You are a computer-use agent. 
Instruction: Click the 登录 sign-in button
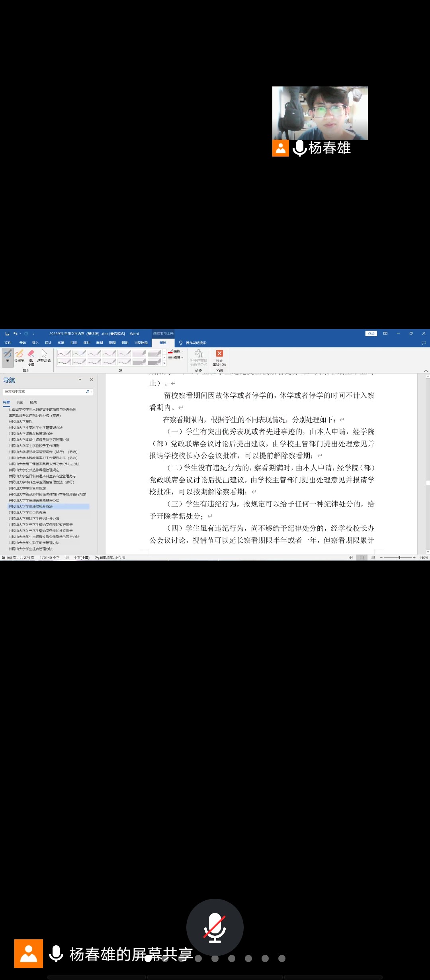tap(371, 333)
